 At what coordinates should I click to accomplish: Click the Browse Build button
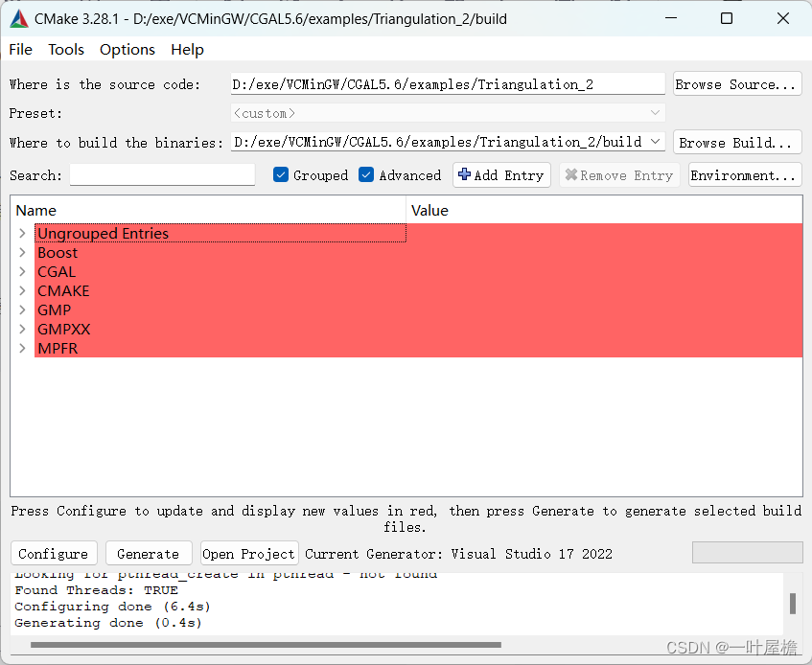pos(737,143)
